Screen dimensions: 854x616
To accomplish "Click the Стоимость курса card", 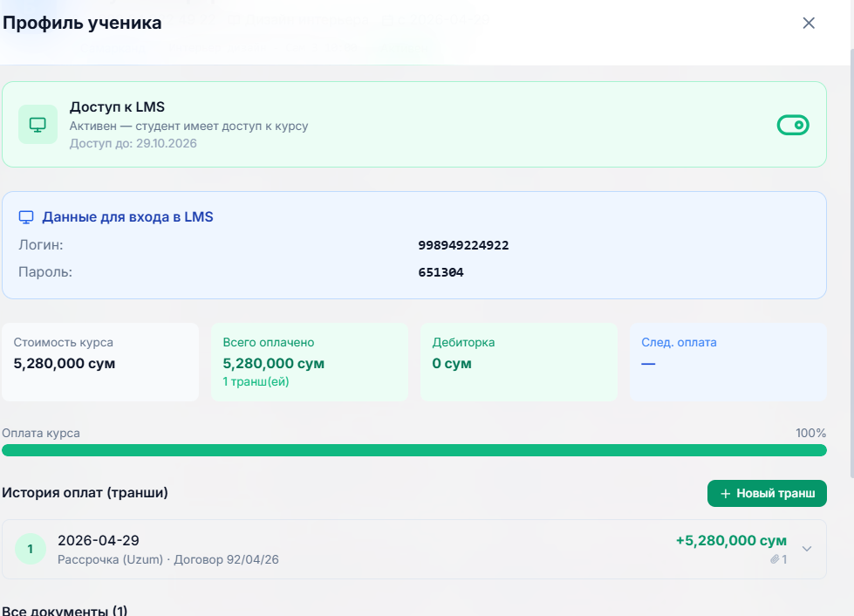I will (100, 362).
